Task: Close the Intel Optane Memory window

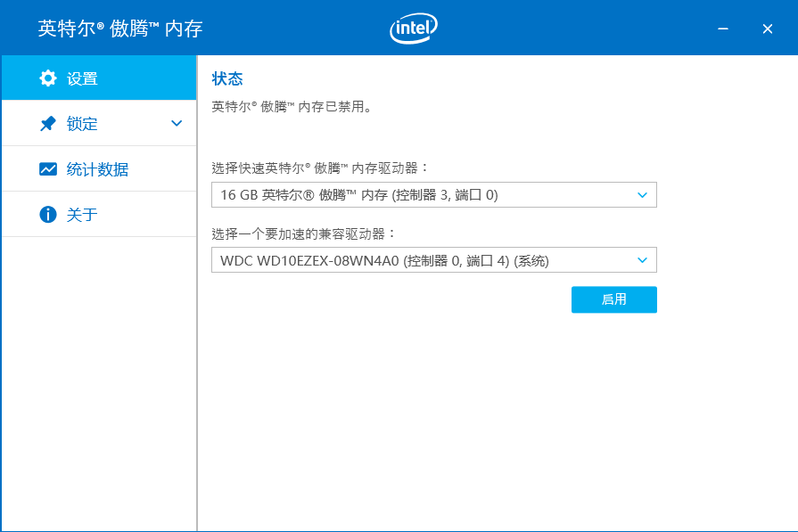Action: tap(767, 29)
